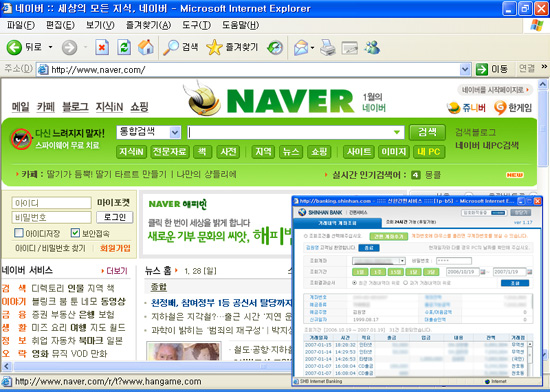This screenshot has height=392, width=550.
Task: Click the 로그인 button
Action: 115,217
